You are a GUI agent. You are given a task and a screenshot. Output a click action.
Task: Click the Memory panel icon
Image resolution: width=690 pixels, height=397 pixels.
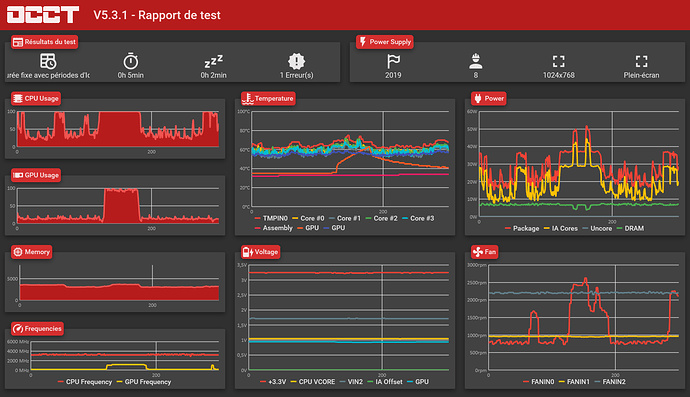[x=18, y=252]
